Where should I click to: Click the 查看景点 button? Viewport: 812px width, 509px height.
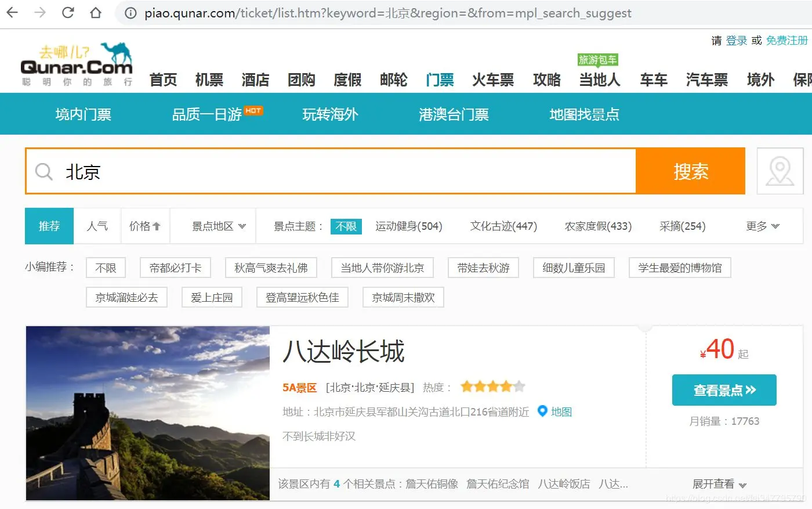[724, 390]
